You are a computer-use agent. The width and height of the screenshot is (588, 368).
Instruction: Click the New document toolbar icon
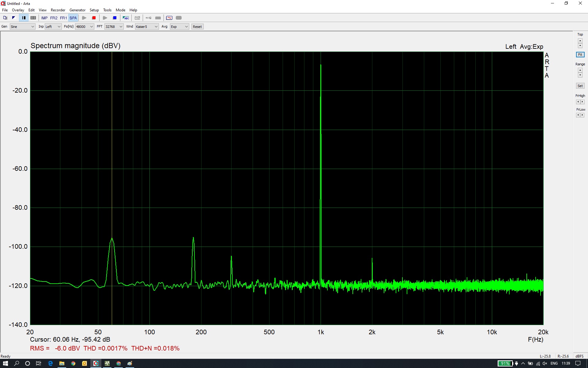point(5,18)
